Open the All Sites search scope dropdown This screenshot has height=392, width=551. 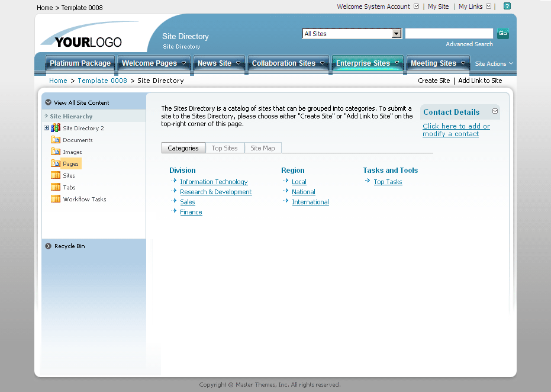click(397, 34)
